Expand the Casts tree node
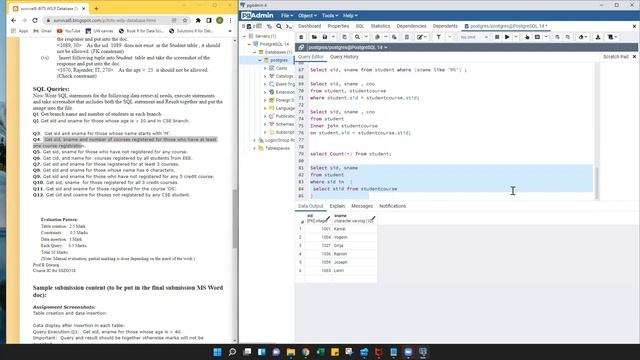 tap(265, 68)
